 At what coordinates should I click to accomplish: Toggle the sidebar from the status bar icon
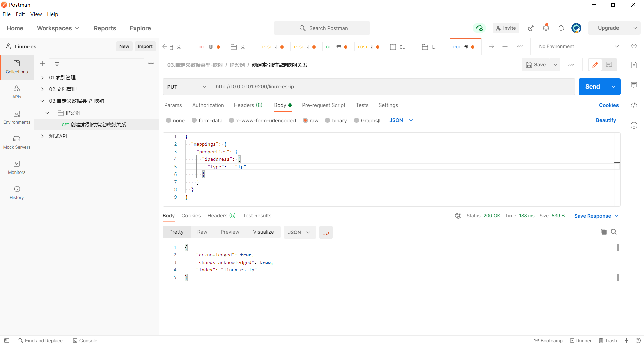point(7,340)
